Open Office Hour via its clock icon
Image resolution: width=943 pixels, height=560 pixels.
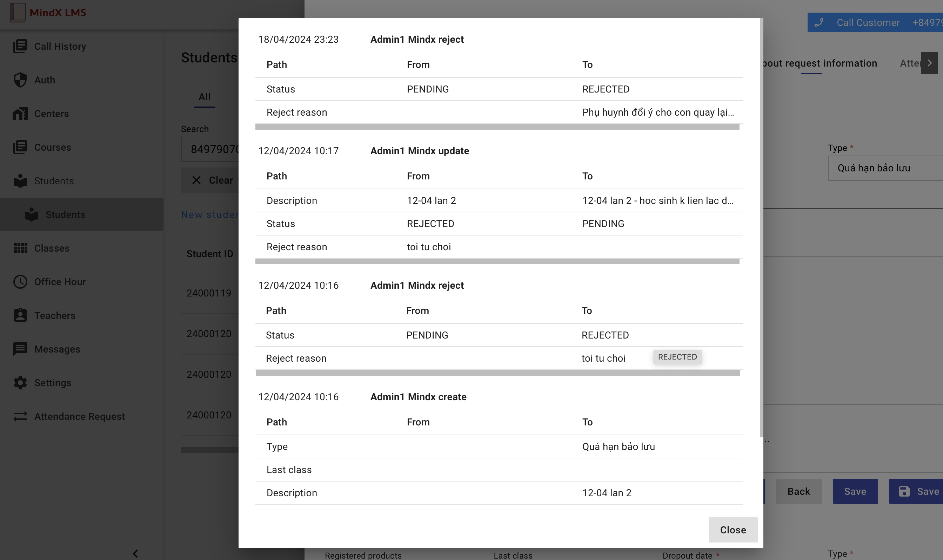coord(20,281)
